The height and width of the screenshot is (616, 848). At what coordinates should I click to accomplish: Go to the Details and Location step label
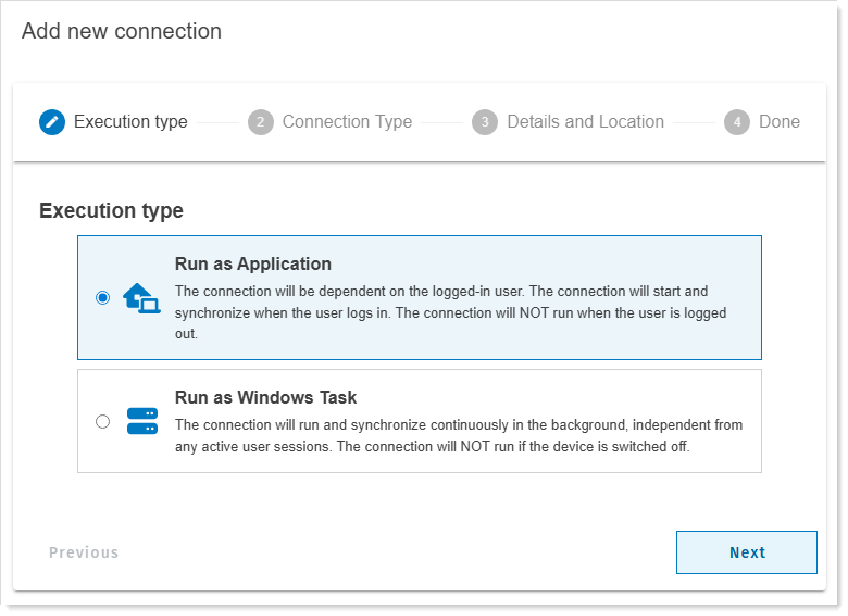[585, 122]
